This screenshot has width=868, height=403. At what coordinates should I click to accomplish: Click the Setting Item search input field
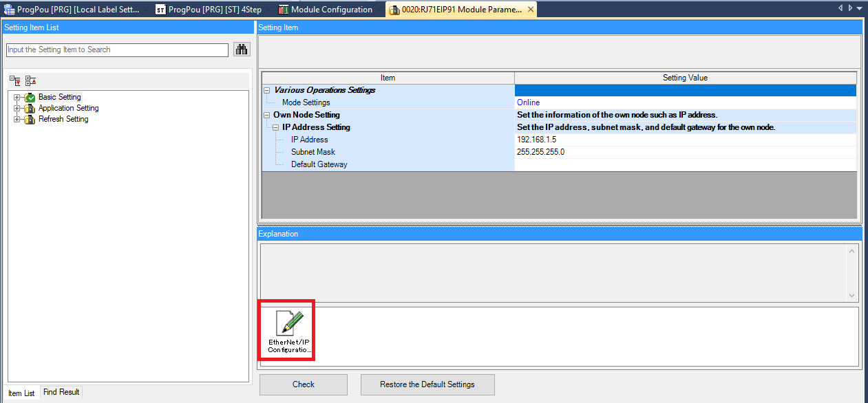click(x=117, y=50)
